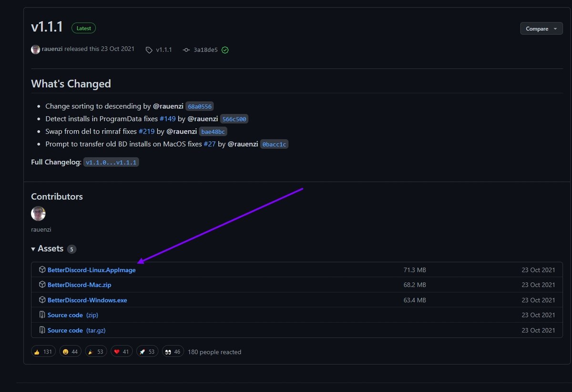The width and height of the screenshot is (572, 392).
Task: Toggle the laugh reaction with 44
Action: click(70, 352)
